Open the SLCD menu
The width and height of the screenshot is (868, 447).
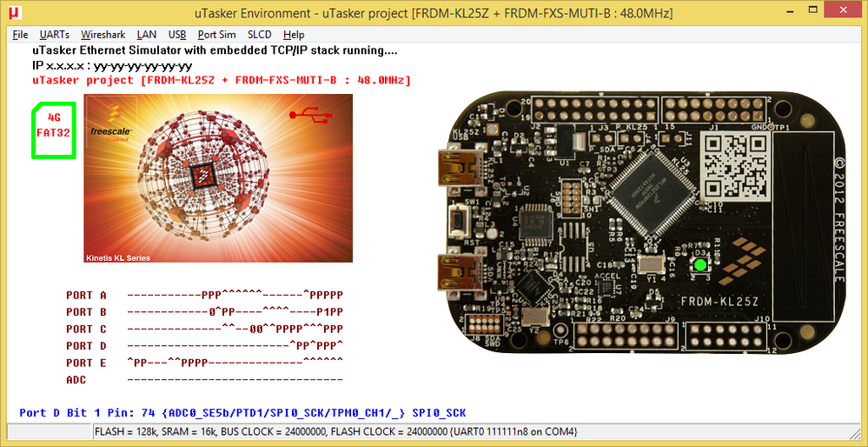tap(259, 34)
